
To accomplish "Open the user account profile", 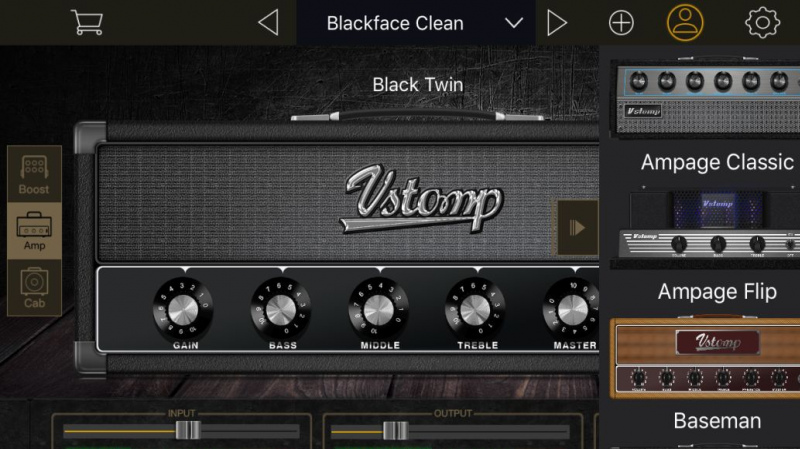I will (686, 23).
